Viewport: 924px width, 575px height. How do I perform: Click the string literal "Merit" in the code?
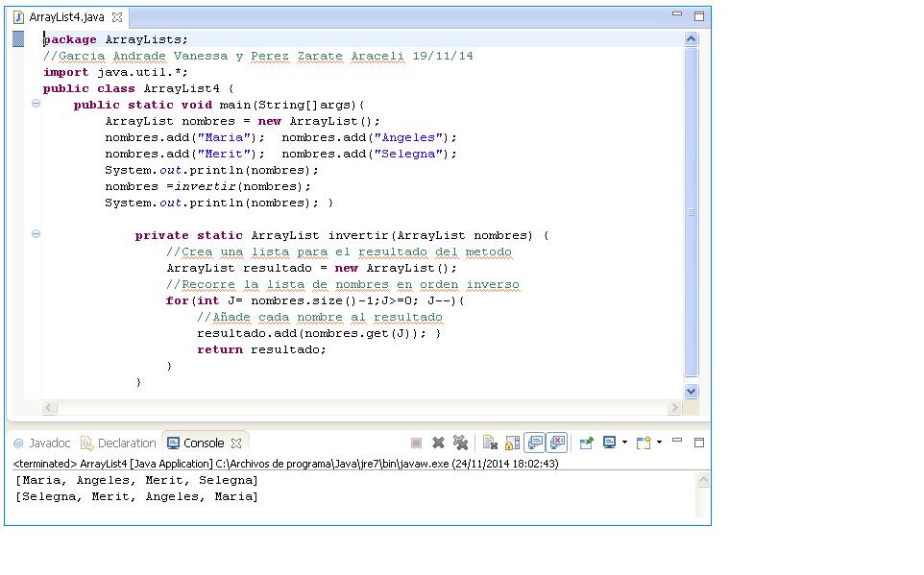pos(224,155)
